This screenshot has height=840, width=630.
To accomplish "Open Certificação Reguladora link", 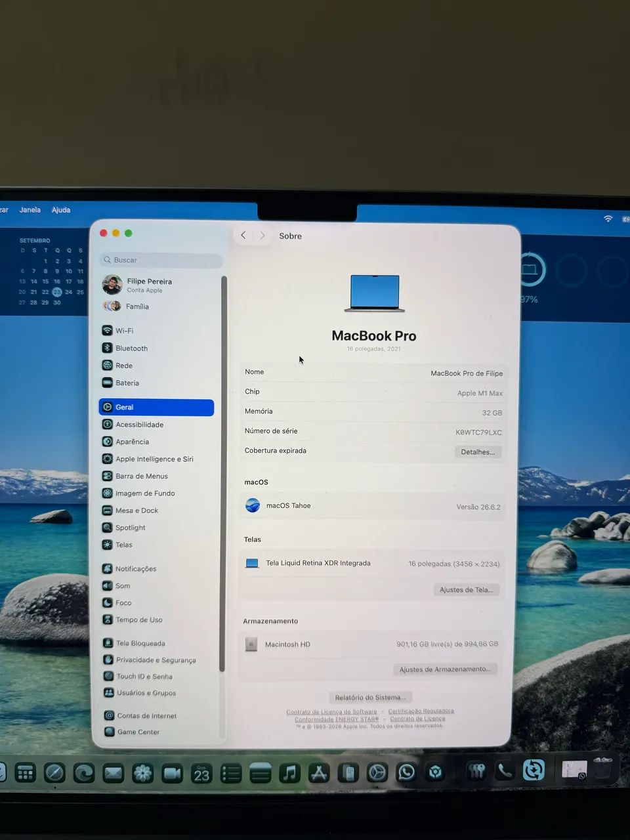I will (x=421, y=711).
